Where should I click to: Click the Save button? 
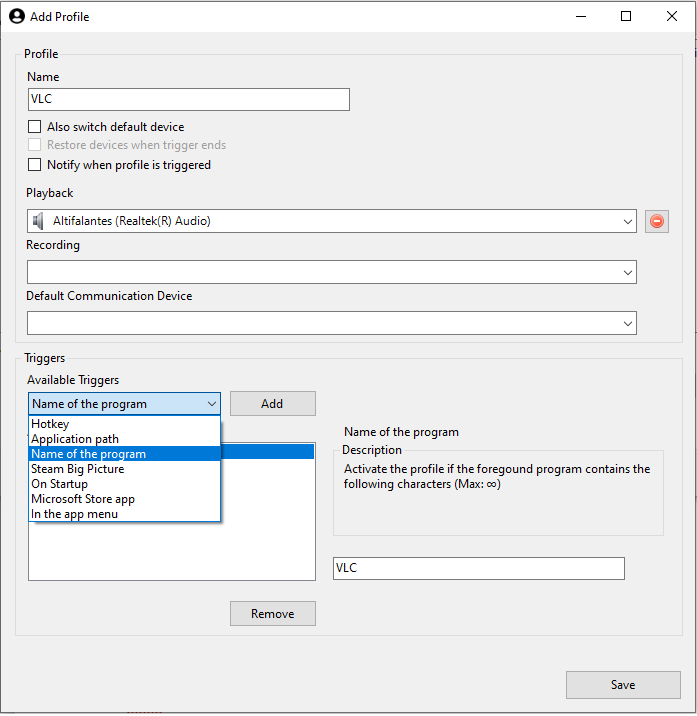point(623,684)
